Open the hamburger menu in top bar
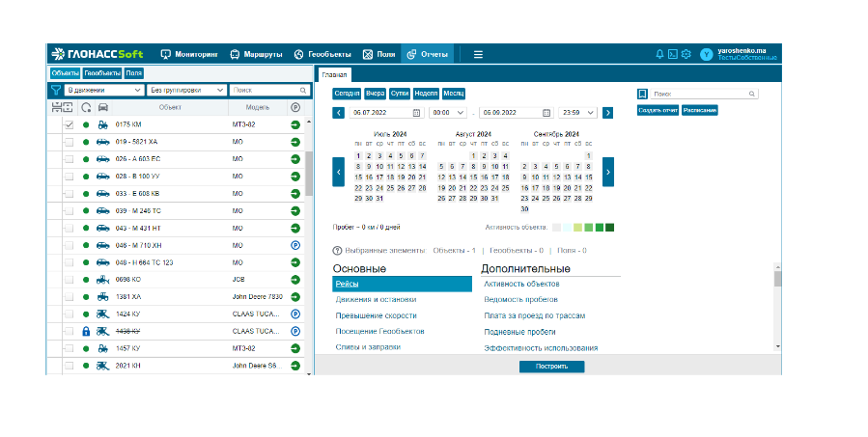This screenshot has height=437, width=868. 478,54
